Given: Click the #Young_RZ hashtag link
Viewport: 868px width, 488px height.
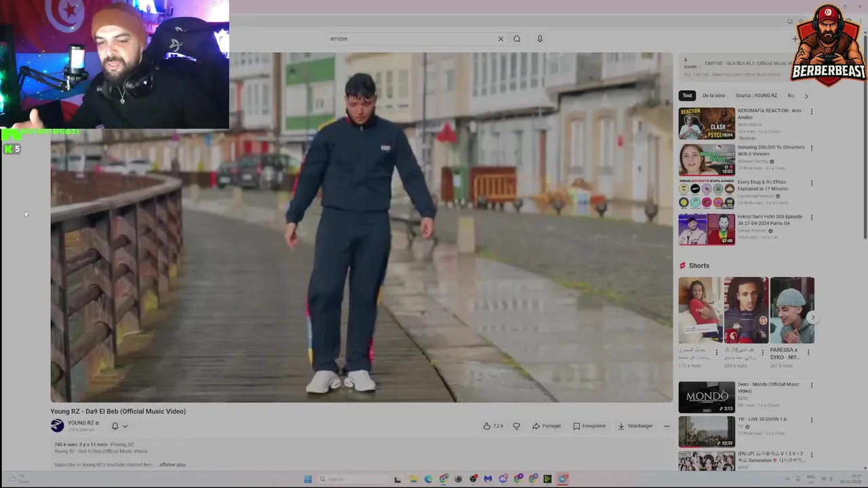Looking at the screenshot, I should (x=122, y=445).
